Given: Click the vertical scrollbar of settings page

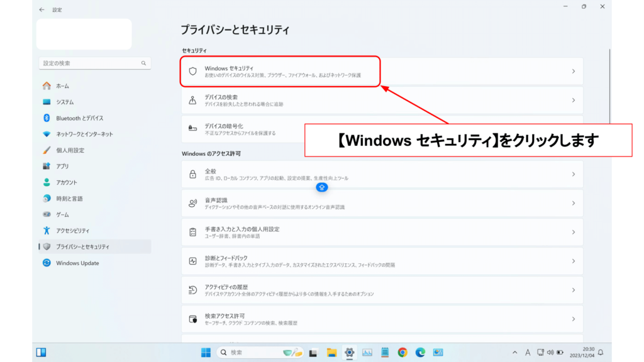Looking at the screenshot, I should [x=609, y=88].
